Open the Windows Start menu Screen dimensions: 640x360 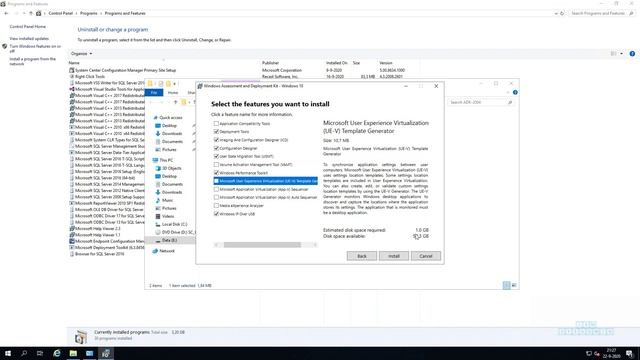click(x=7, y=353)
